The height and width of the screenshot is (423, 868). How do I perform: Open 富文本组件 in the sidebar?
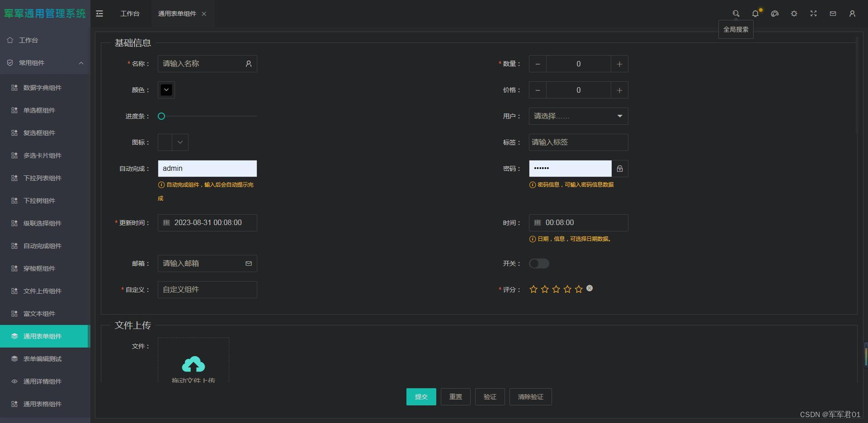(x=45, y=314)
